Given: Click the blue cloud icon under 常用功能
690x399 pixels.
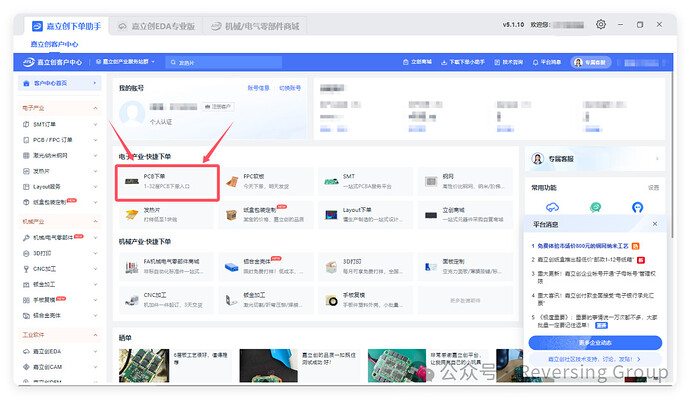Looking at the screenshot, I should pyautogui.click(x=552, y=207).
